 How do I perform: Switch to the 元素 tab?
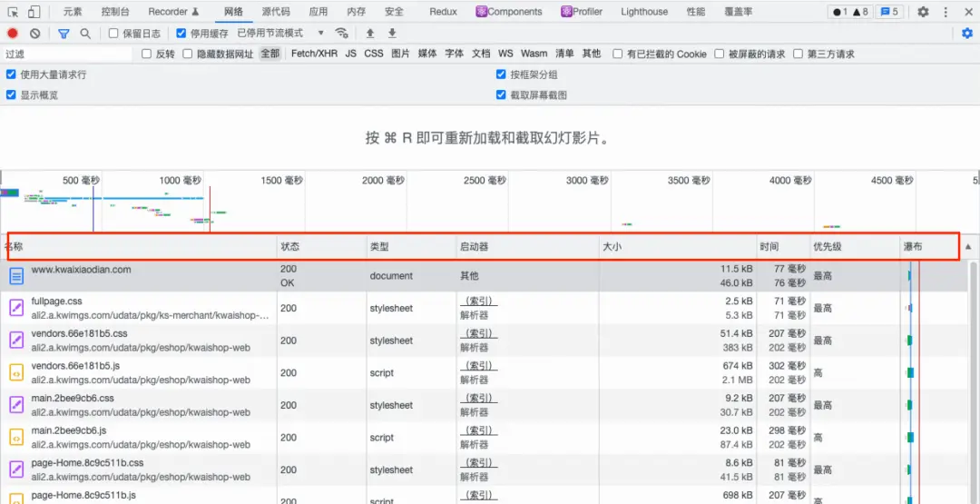tap(73, 12)
